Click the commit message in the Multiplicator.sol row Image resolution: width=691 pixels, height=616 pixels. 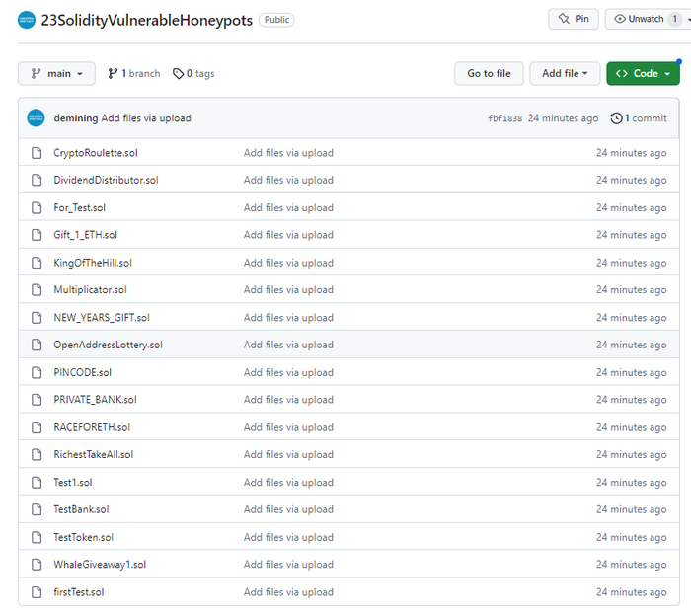288,290
